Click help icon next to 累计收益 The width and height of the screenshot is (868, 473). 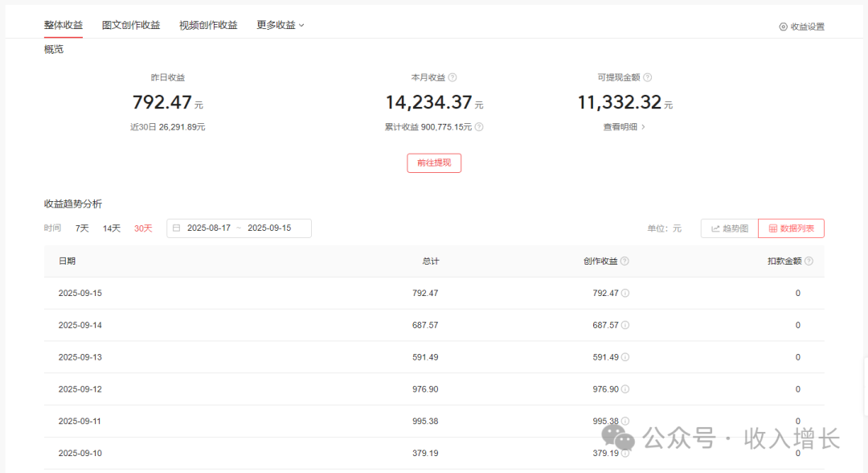point(479,127)
